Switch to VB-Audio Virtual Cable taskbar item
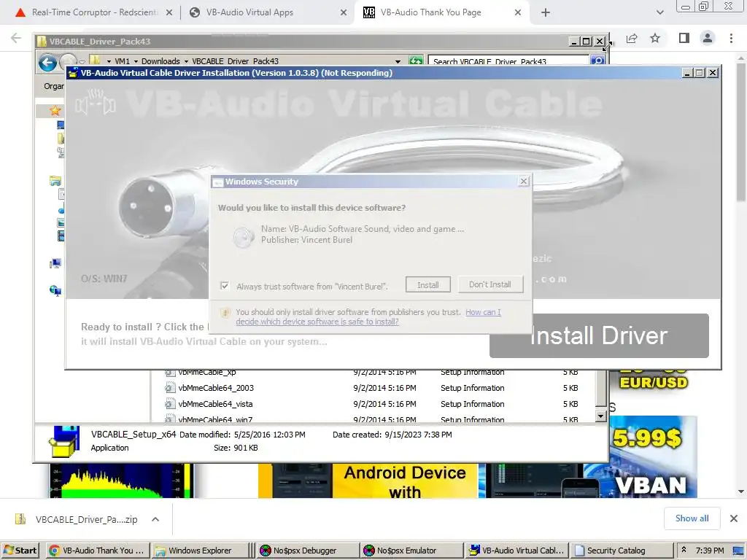Image resolution: width=747 pixels, height=560 pixels. point(516,551)
